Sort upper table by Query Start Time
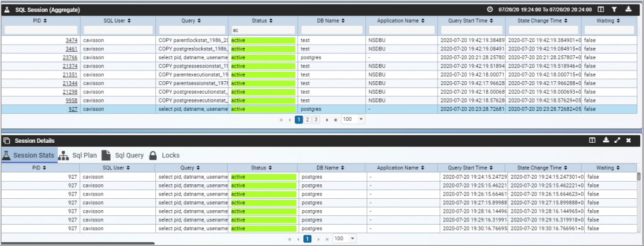Screen dimensions: 644x246 point(491,20)
